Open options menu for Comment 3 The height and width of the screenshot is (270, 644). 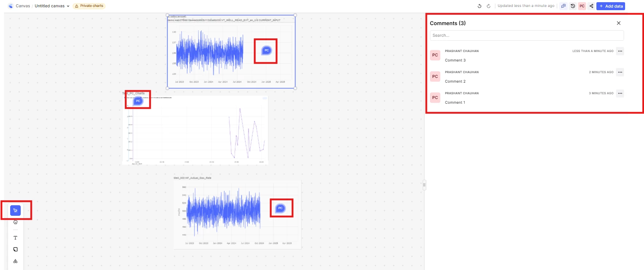(x=620, y=51)
